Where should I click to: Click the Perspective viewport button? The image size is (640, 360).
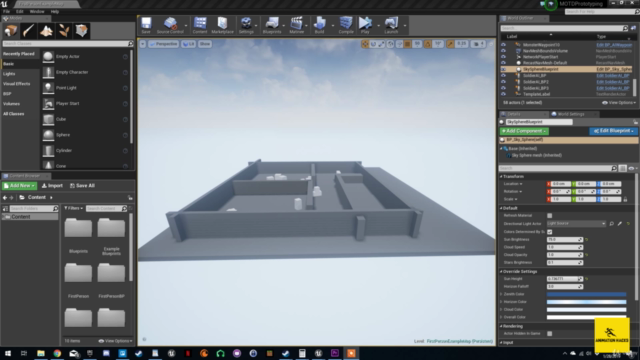coord(163,44)
